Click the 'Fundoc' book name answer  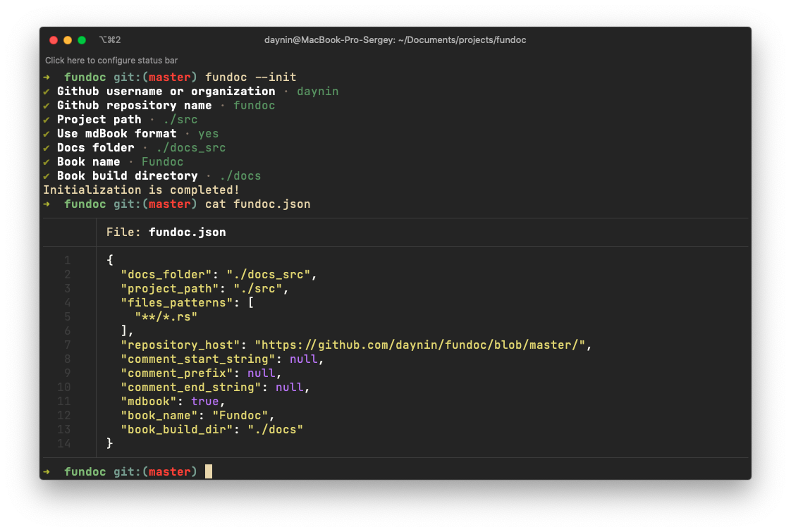(x=162, y=162)
